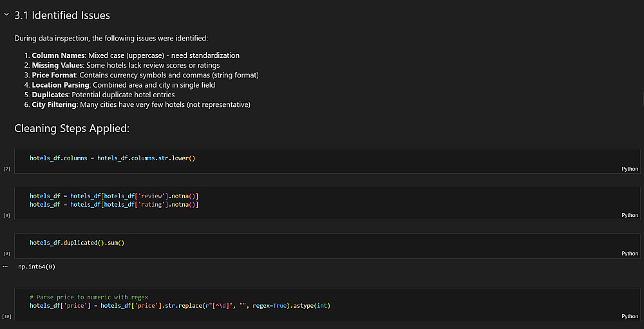The image size is (644, 329).
Task: Click execution count [7] indicator
Action: 6,169
